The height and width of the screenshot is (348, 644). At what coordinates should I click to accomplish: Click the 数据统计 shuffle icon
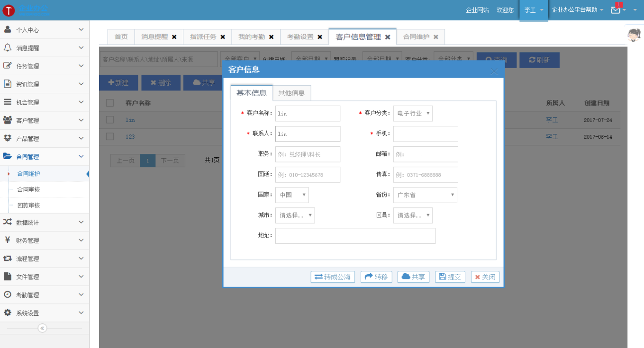coord(8,222)
